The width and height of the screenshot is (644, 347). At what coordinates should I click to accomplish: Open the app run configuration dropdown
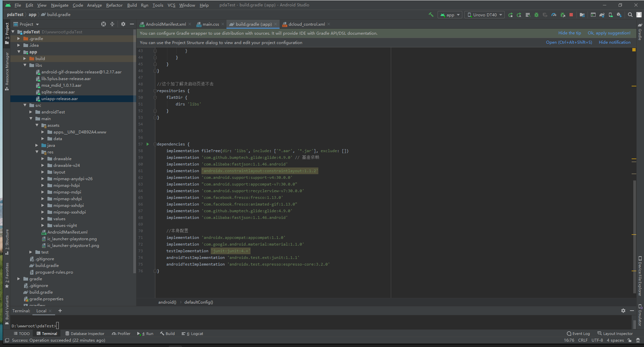pos(450,15)
